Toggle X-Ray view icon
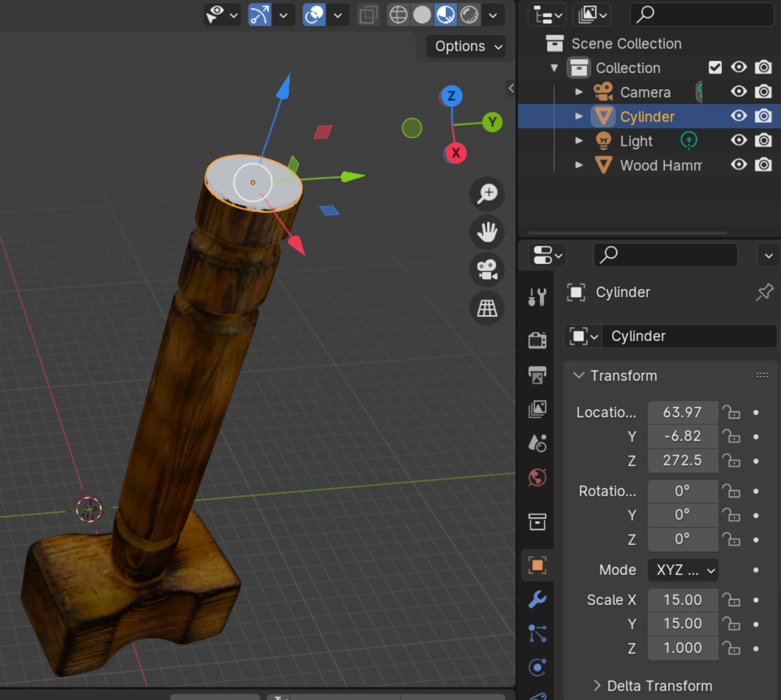Screen dimensions: 781x700 pyautogui.click(x=368, y=15)
